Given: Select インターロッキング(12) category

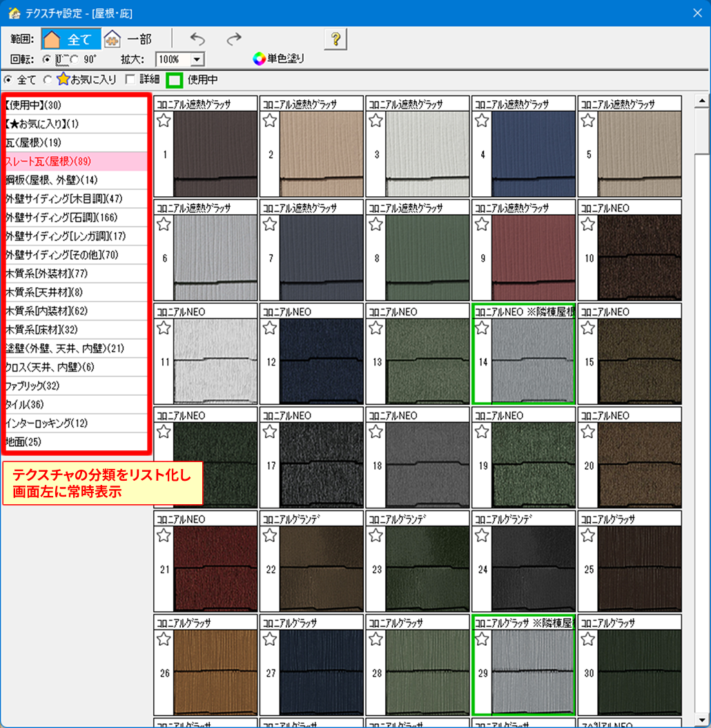Looking at the screenshot, I should click(x=76, y=423).
